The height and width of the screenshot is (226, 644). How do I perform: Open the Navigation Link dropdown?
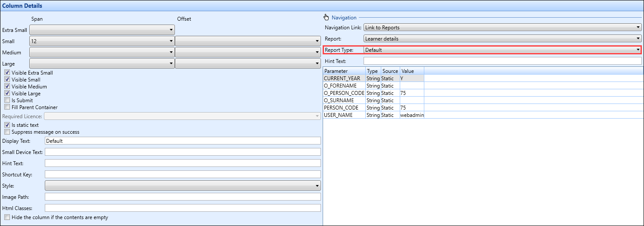click(x=503, y=27)
